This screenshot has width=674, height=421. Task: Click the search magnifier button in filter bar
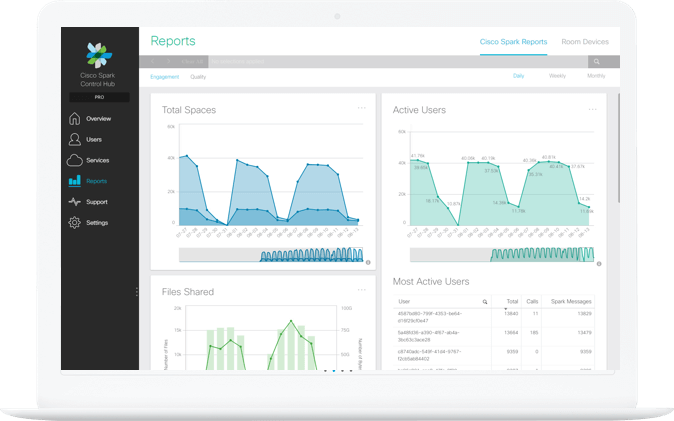tap(604, 62)
